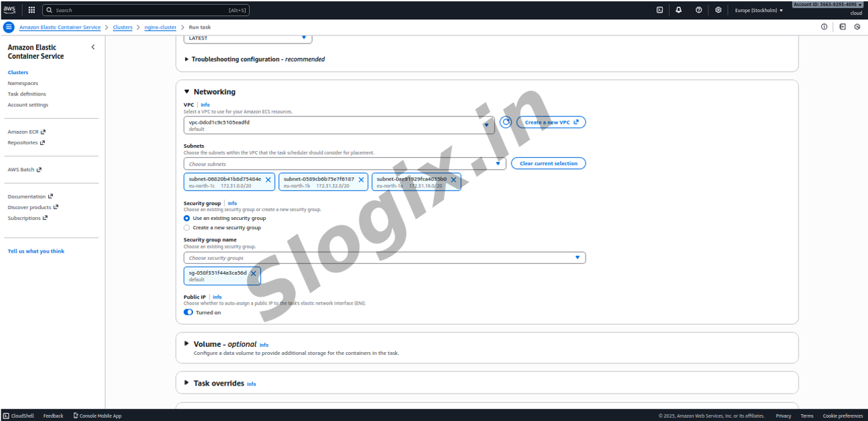Open the settings gear in the header
Viewport: 868px width, 421px height.
click(718, 10)
